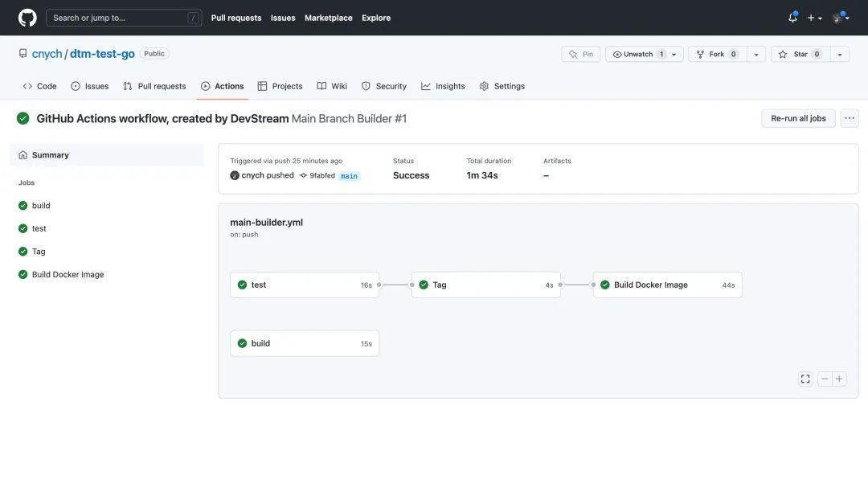Go to Explore
868x496 pixels.
[x=376, y=18]
